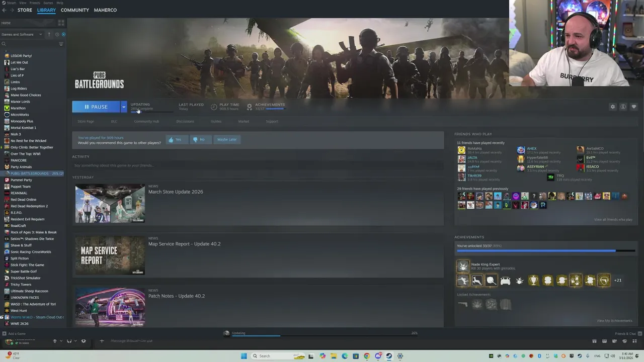644x362 pixels.
Task: Open Friends & Chat
Action: [628, 334]
